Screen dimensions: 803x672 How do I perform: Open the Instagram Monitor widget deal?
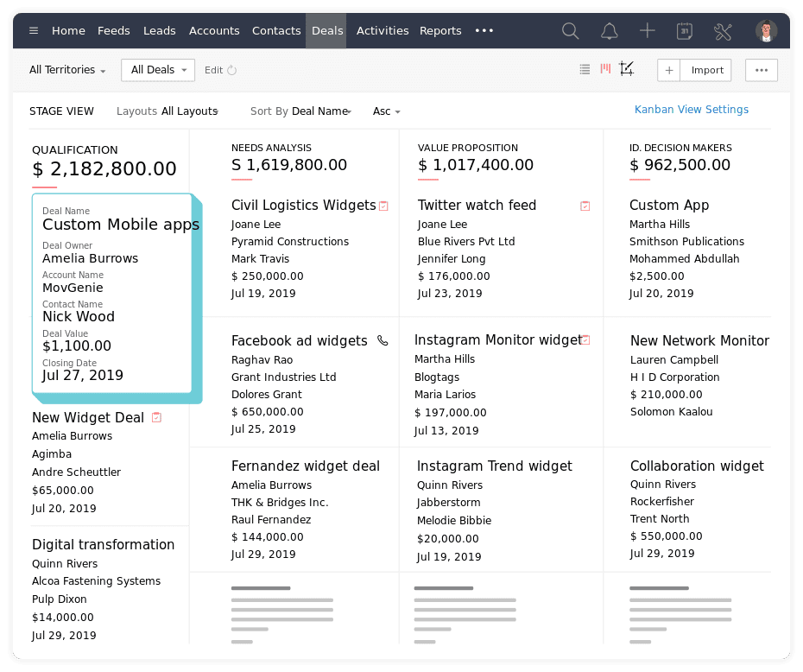tap(498, 340)
